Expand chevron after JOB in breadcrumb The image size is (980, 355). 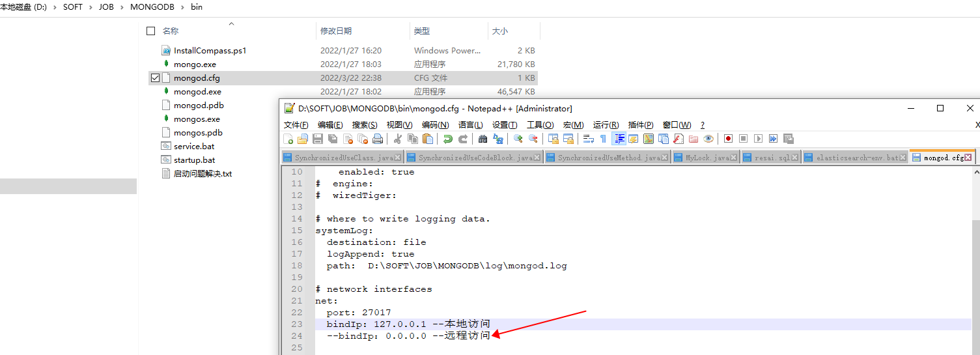click(x=122, y=8)
